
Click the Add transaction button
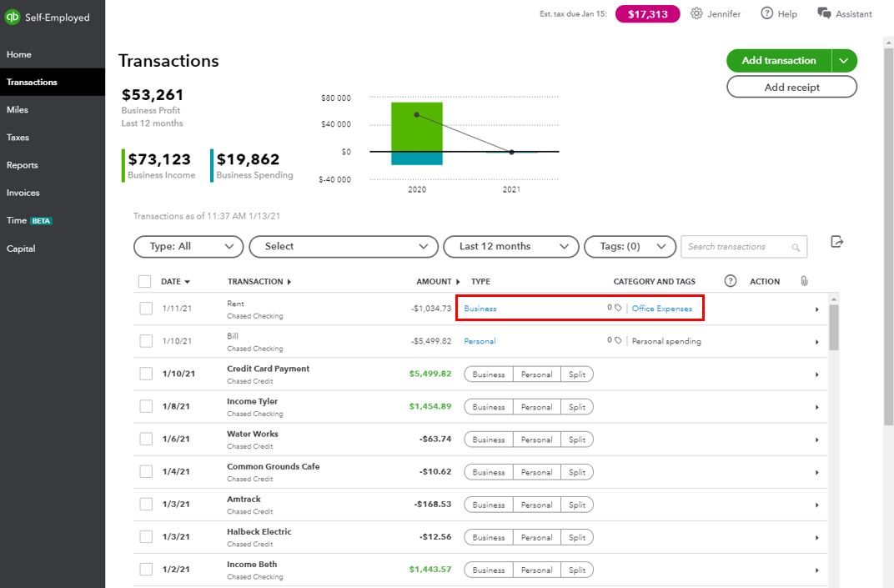point(779,60)
